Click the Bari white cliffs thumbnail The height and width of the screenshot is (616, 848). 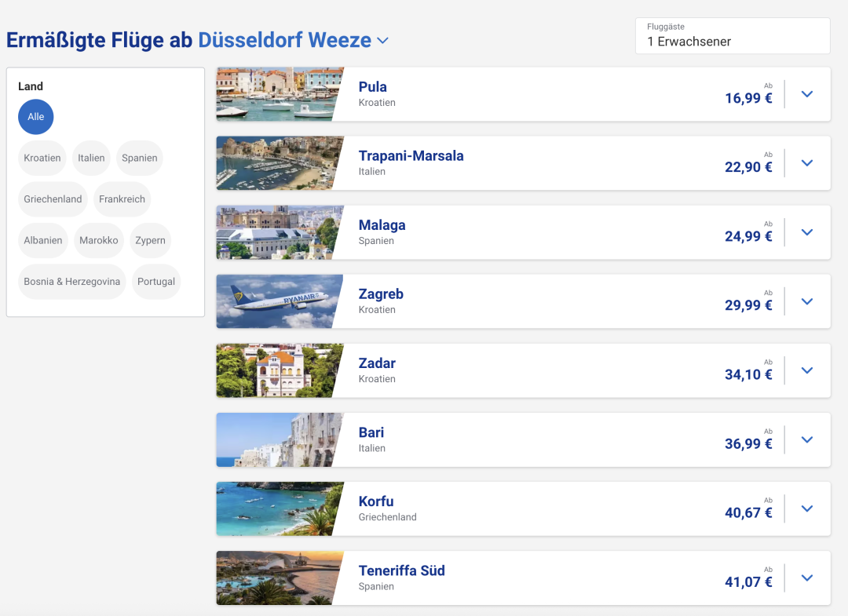pyautogui.click(x=280, y=440)
